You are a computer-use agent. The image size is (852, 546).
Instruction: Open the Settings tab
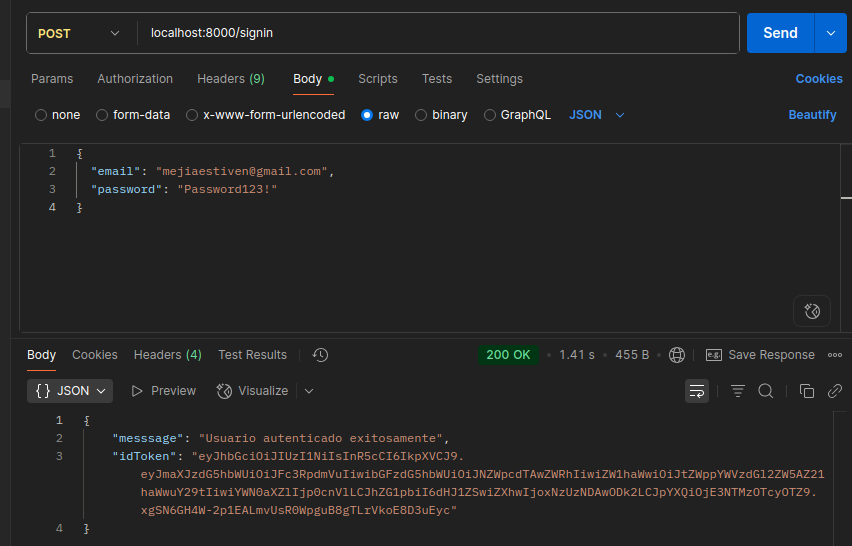[x=499, y=79]
